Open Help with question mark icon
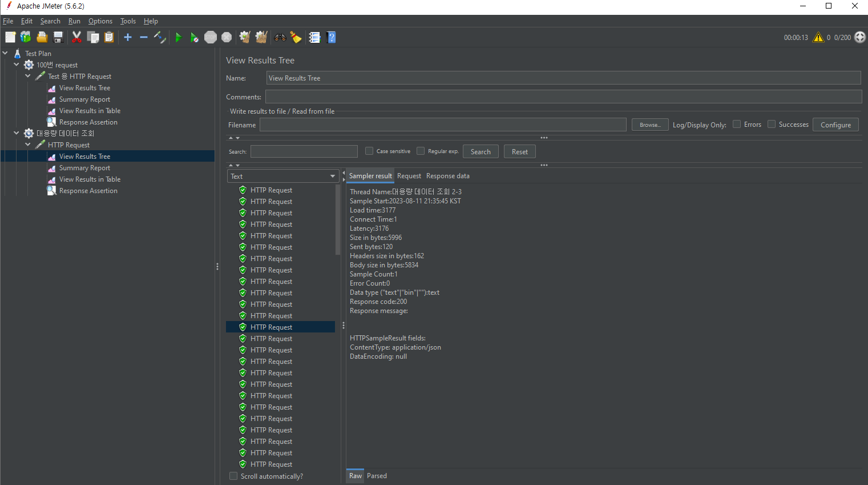Viewport: 868px width, 485px height. tap(331, 37)
